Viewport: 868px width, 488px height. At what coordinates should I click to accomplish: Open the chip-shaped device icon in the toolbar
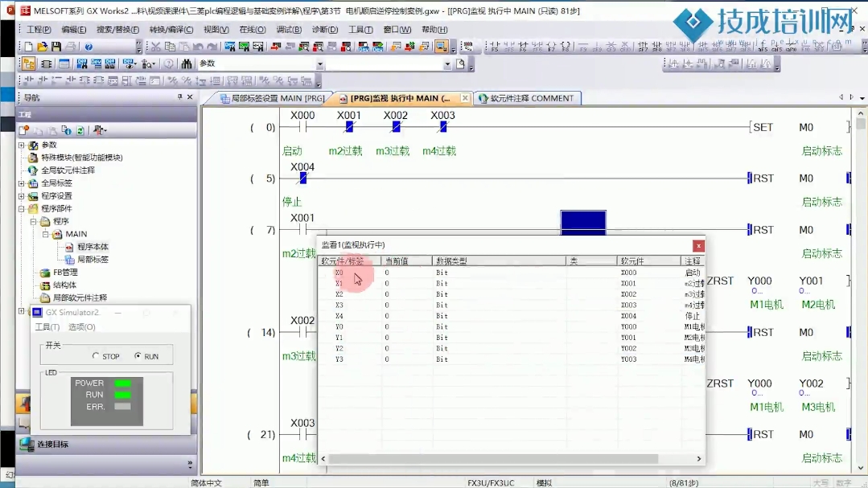[47, 64]
